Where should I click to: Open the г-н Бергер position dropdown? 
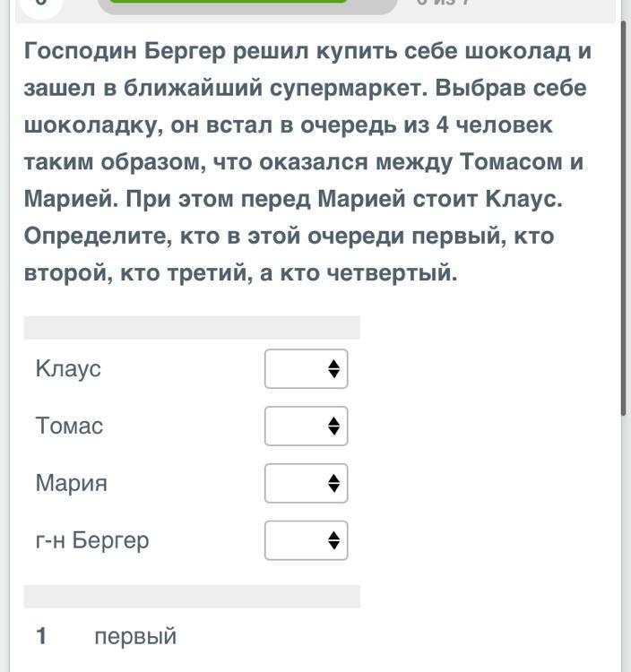pyautogui.click(x=306, y=540)
